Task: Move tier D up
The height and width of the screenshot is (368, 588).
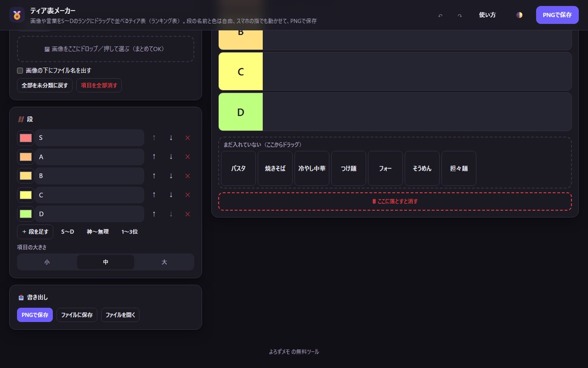Action: (x=154, y=214)
